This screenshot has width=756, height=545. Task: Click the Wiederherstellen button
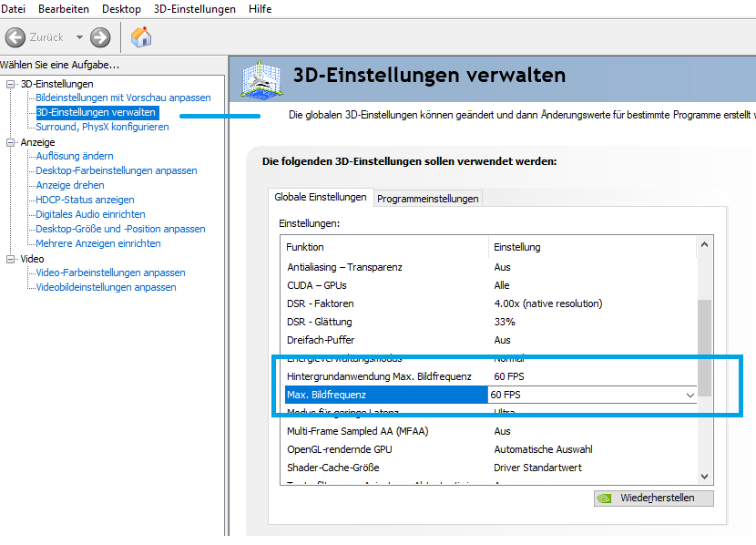coord(653,498)
